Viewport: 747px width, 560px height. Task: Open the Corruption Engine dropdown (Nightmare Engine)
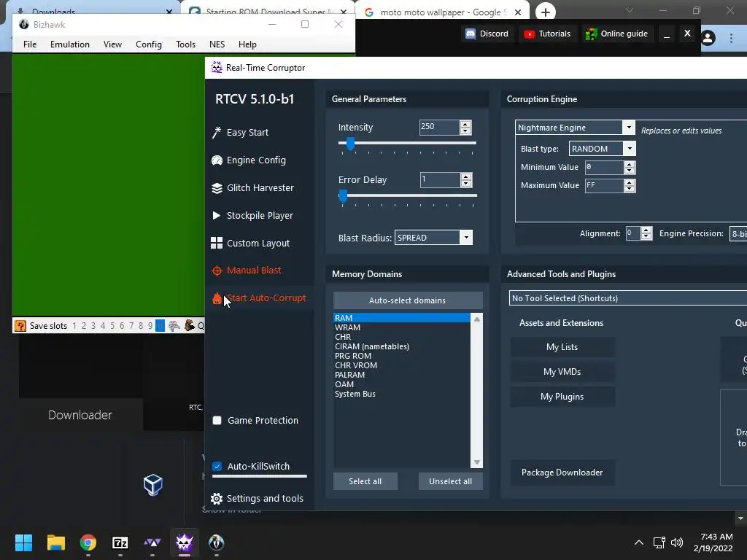click(x=629, y=127)
